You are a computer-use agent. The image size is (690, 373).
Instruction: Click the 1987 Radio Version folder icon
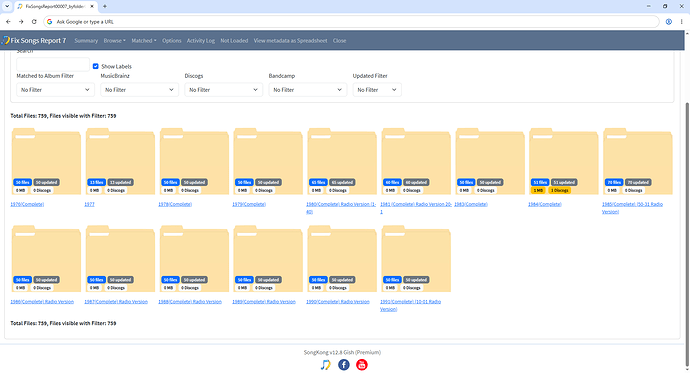[x=120, y=259]
